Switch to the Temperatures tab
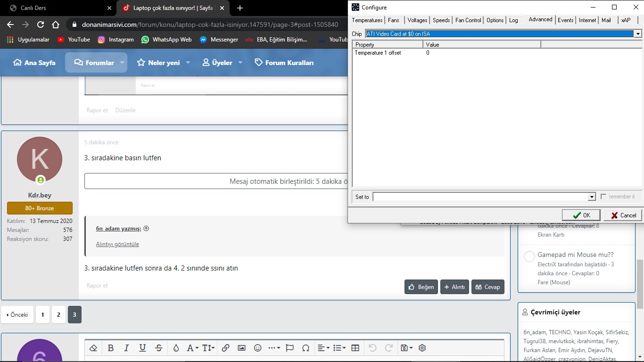The height and width of the screenshot is (362, 644). [x=367, y=20]
